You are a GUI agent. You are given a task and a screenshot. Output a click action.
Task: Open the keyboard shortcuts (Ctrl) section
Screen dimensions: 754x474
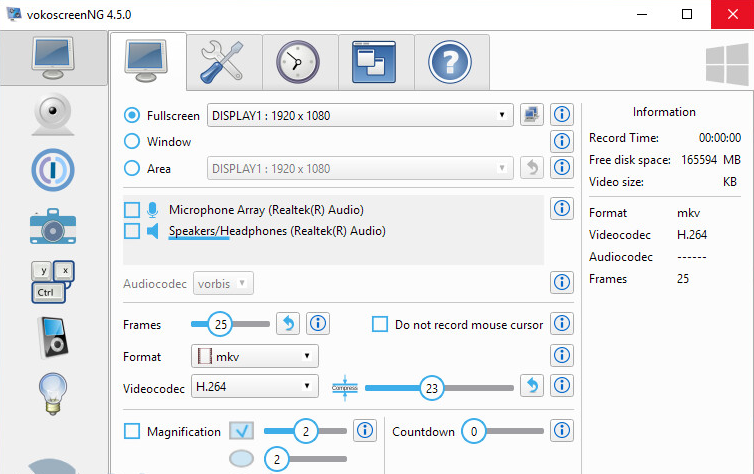53,282
